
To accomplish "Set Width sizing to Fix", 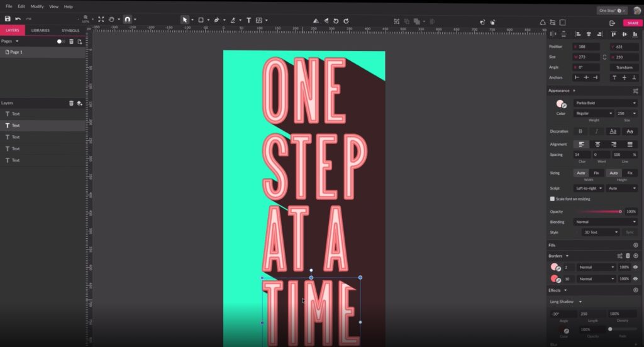I will pyautogui.click(x=596, y=173).
